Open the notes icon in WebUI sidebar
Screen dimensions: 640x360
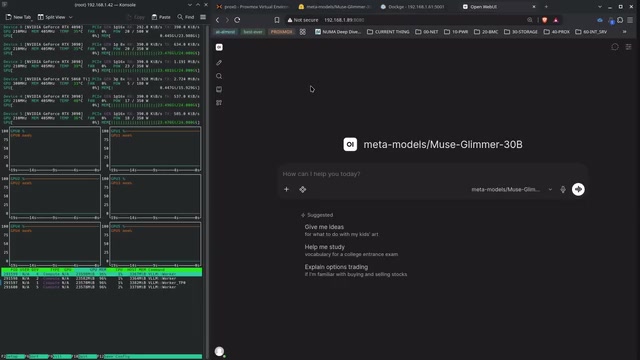click(219, 89)
